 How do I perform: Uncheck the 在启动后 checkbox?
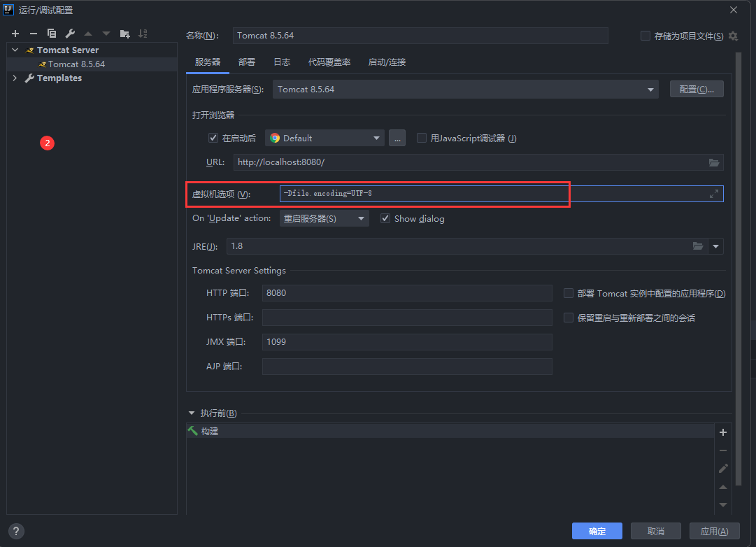tap(213, 138)
